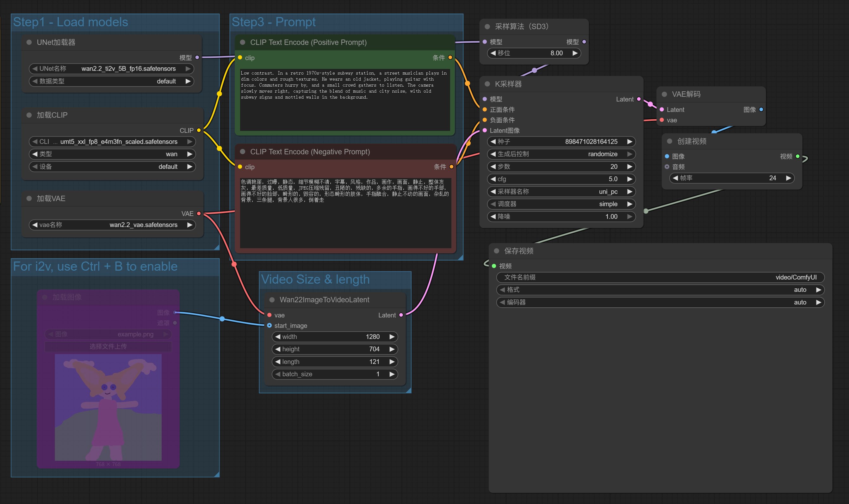
Task: Click the 保存视频 node collapse dot
Action: pyautogui.click(x=496, y=251)
